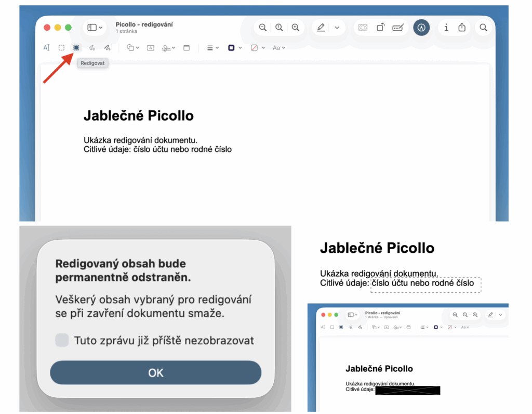Select the Redigovat (redact) tool in top toolbar
The width and height of the screenshot is (532, 414).
(76, 48)
